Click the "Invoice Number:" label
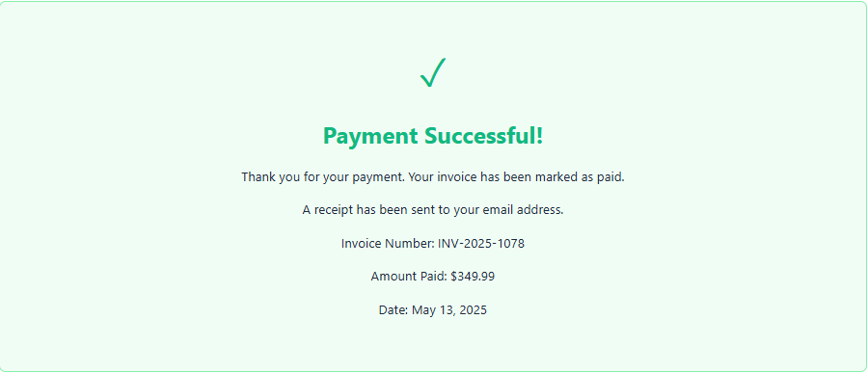 click(x=388, y=244)
